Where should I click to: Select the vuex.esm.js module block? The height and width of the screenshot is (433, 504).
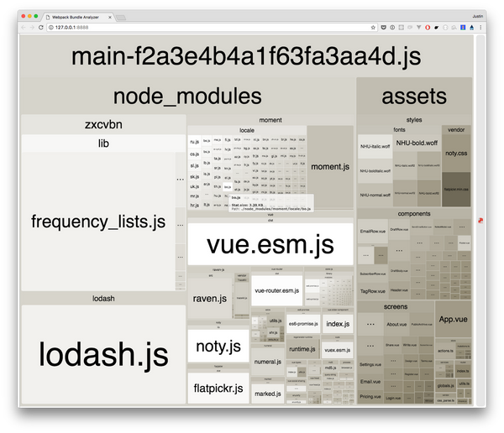[337, 350]
